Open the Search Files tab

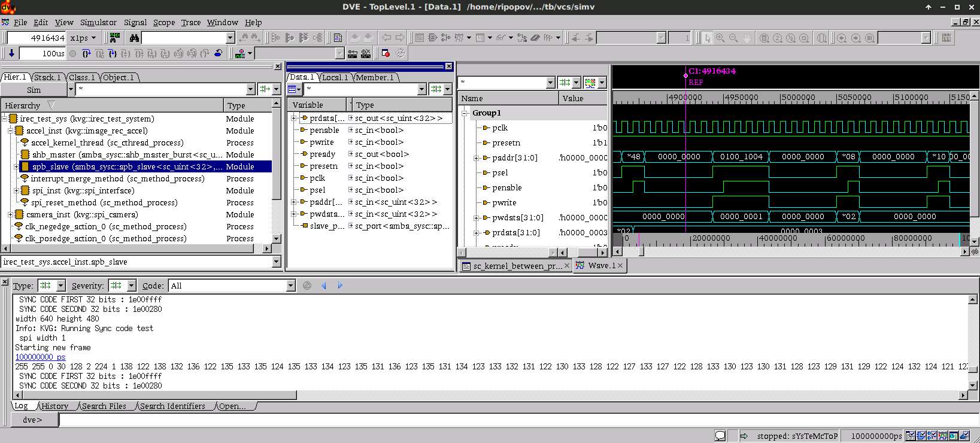[104, 406]
